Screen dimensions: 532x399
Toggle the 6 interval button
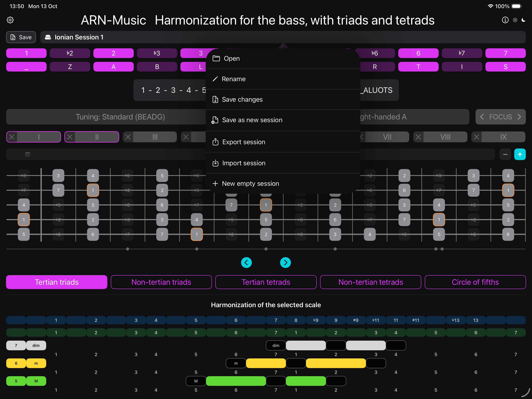click(418, 53)
